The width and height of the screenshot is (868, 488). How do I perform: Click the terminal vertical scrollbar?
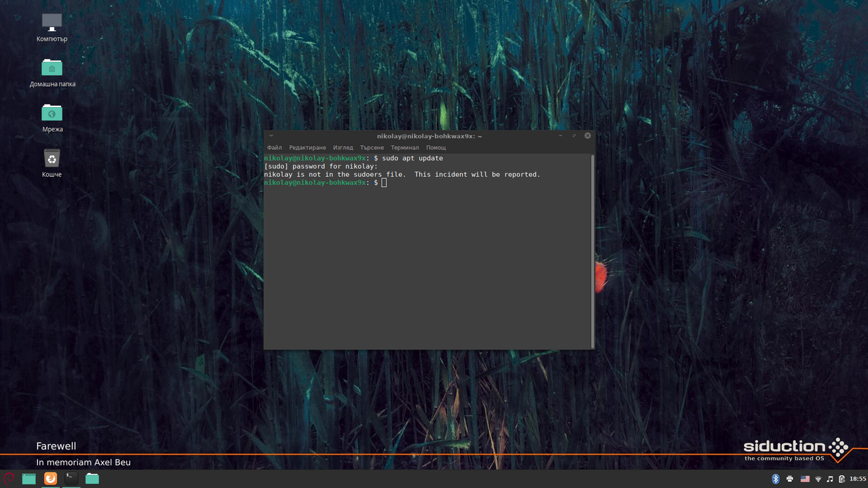tap(593, 251)
